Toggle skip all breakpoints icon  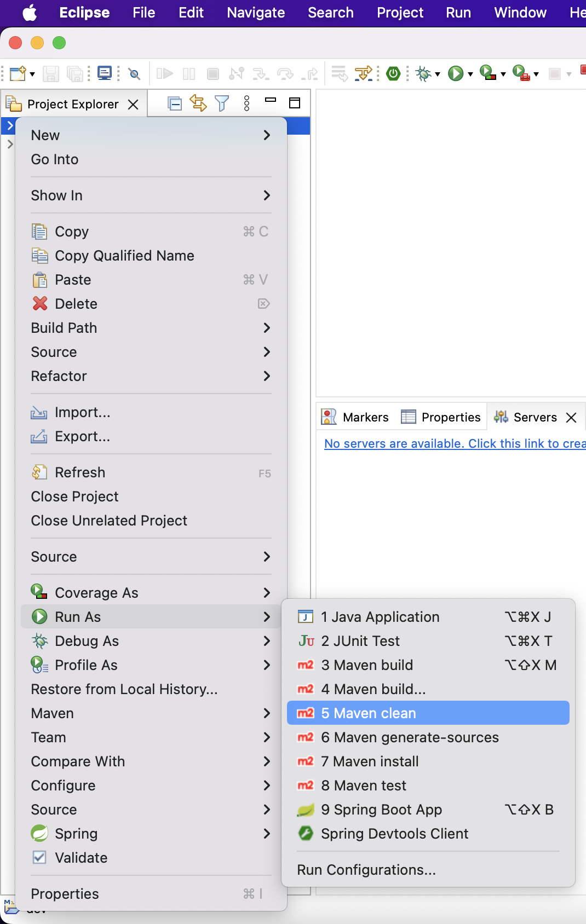134,73
